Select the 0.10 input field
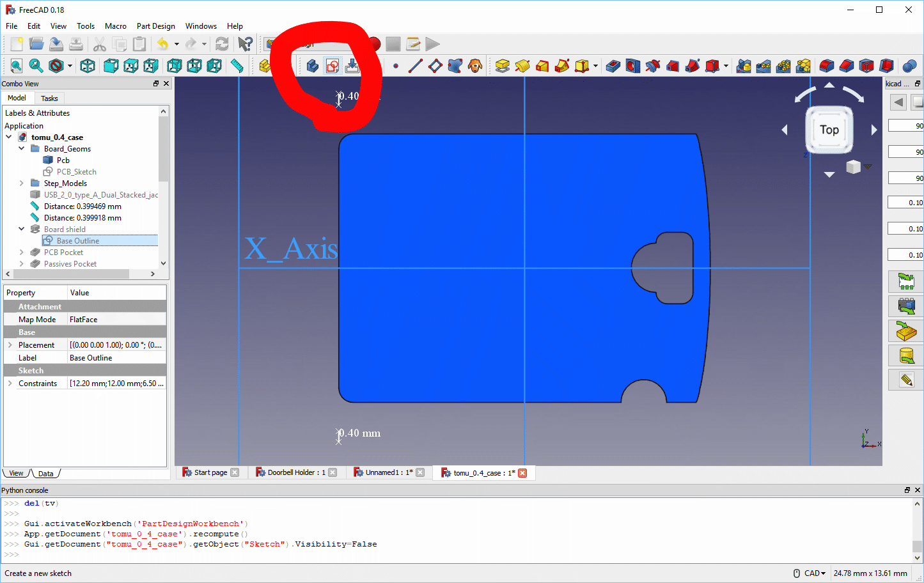Viewport: 924px width, 583px height. click(x=905, y=201)
